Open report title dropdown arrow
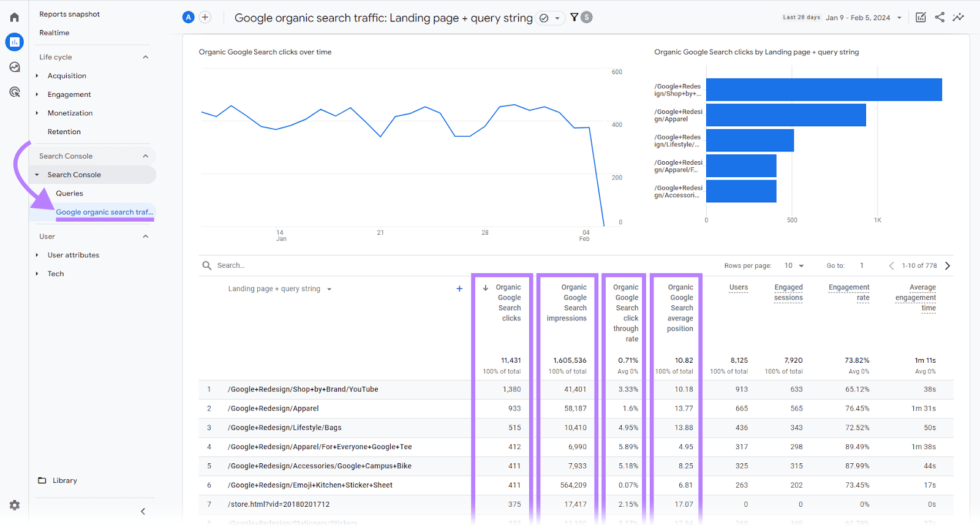The width and height of the screenshot is (980, 527). 557,18
